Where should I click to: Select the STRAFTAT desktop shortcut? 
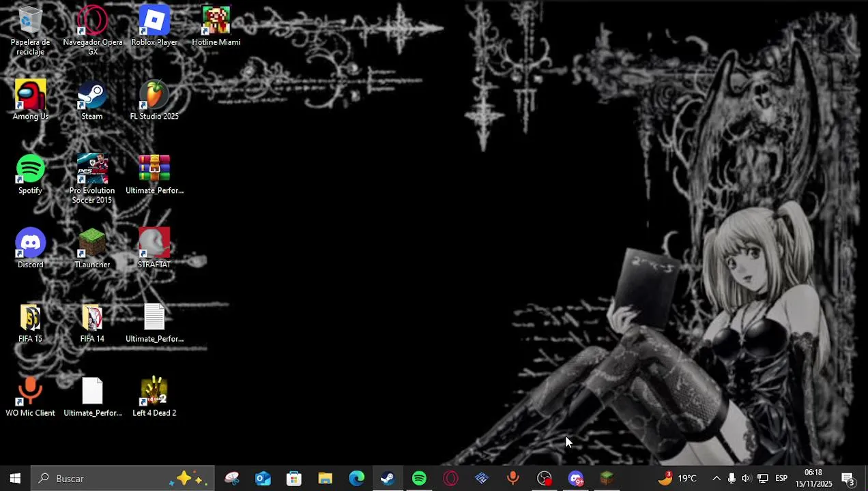click(154, 250)
